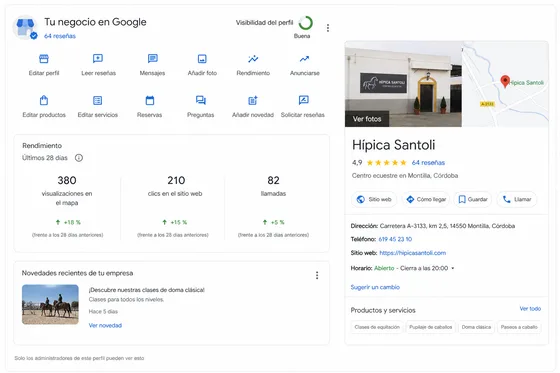560x373 pixels.
Task: Open the hipicasantoli.com website link
Action: 412,253
